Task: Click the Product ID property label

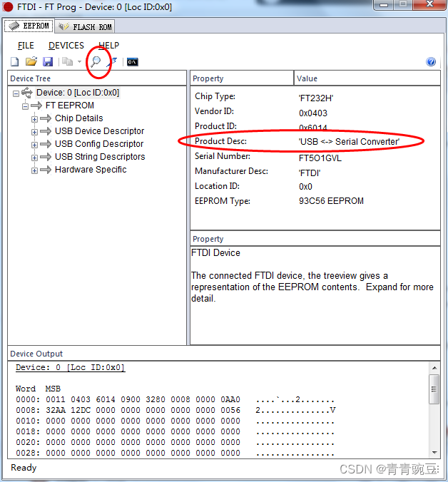Action: (x=215, y=126)
